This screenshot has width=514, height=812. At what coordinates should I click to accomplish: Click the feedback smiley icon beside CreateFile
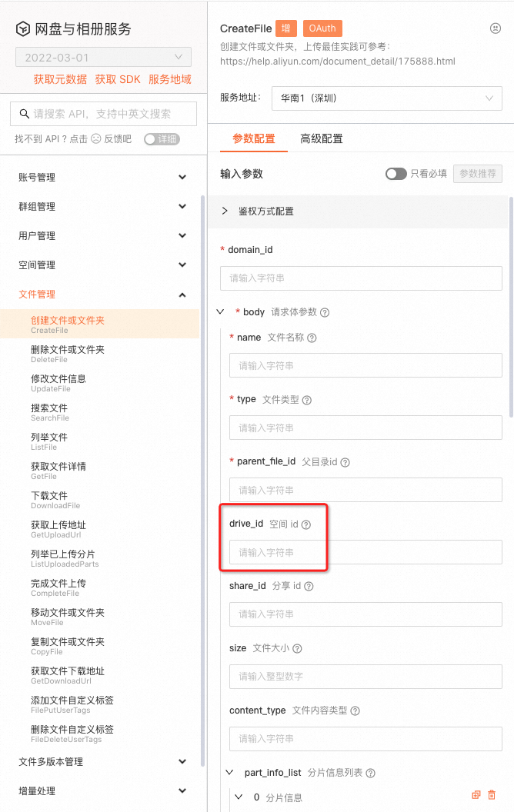(496, 28)
